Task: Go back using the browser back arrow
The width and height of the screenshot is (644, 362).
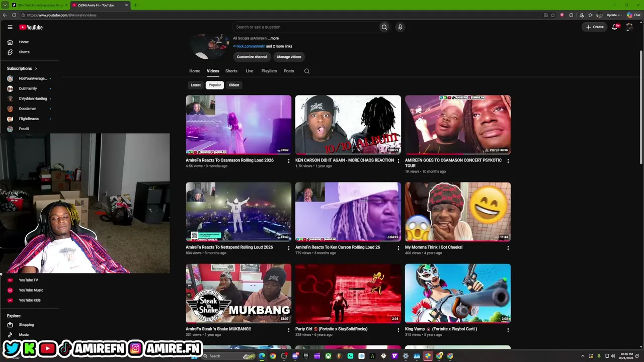Action: click(5, 15)
